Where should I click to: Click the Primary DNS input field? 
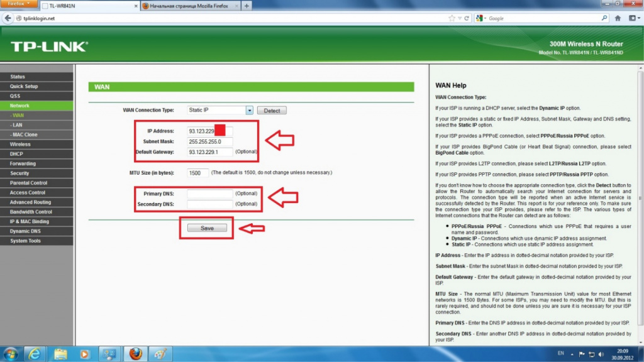210,194
